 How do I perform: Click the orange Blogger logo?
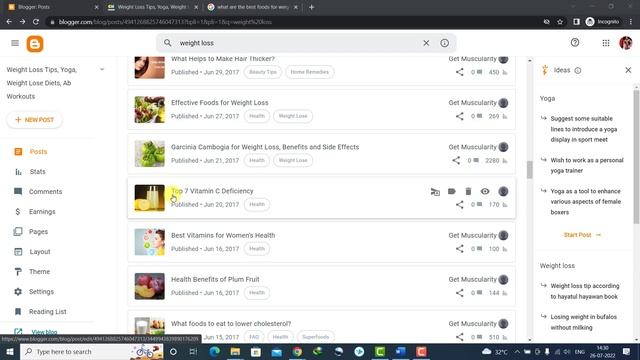(35, 44)
